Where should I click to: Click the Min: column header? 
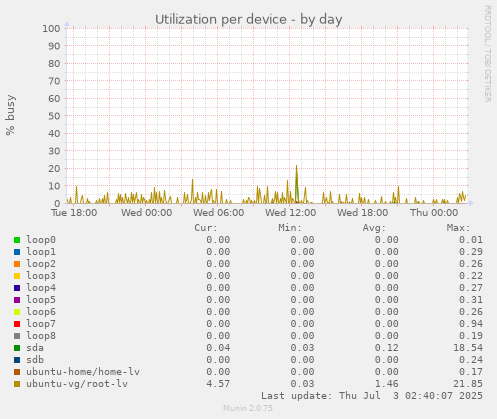coord(290,228)
